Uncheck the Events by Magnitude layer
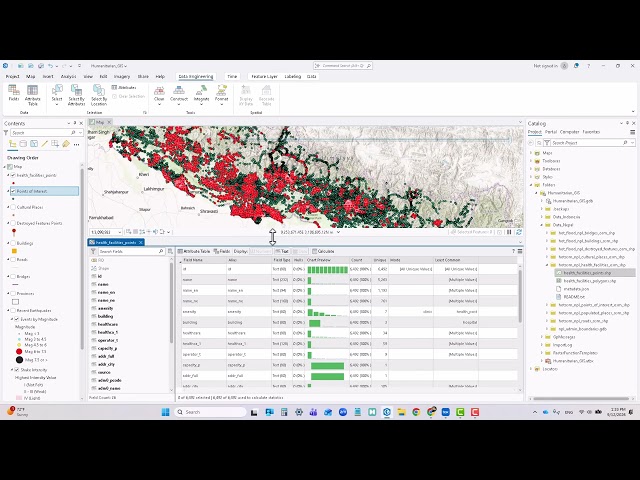Image resolution: width=640 pixels, height=480 pixels. (x=17, y=319)
